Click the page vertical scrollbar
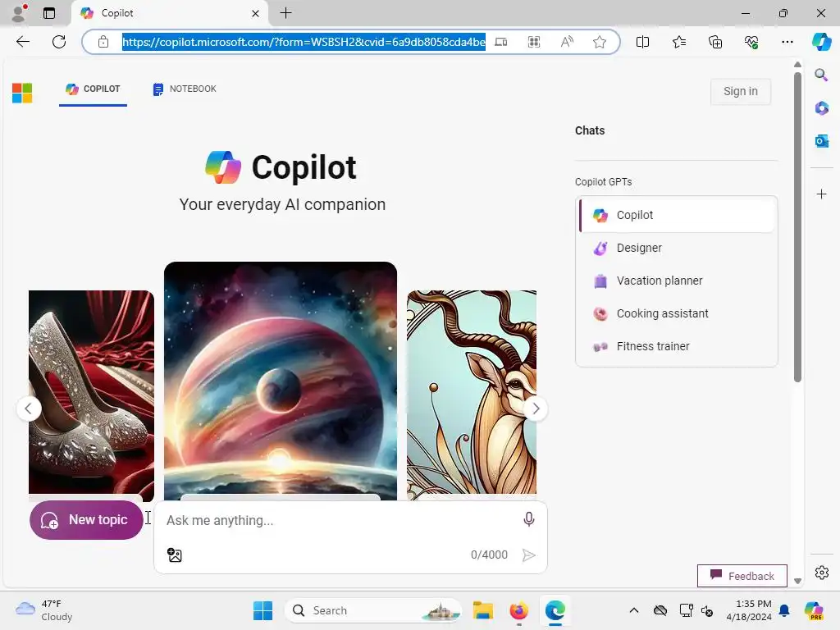Image resolution: width=840 pixels, height=630 pixels. pyautogui.click(x=797, y=227)
